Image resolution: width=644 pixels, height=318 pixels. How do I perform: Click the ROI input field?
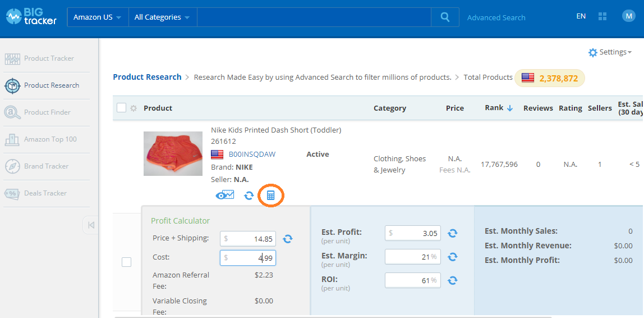click(x=413, y=280)
